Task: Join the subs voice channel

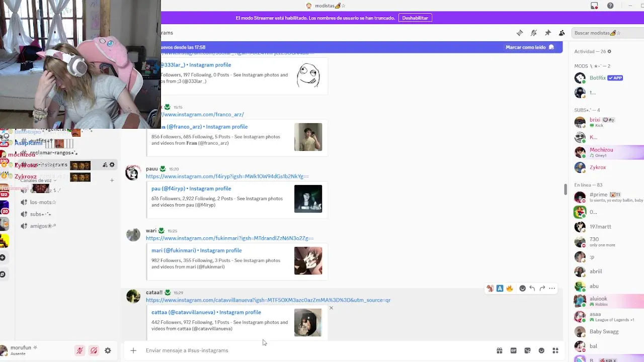Action: tap(40, 214)
